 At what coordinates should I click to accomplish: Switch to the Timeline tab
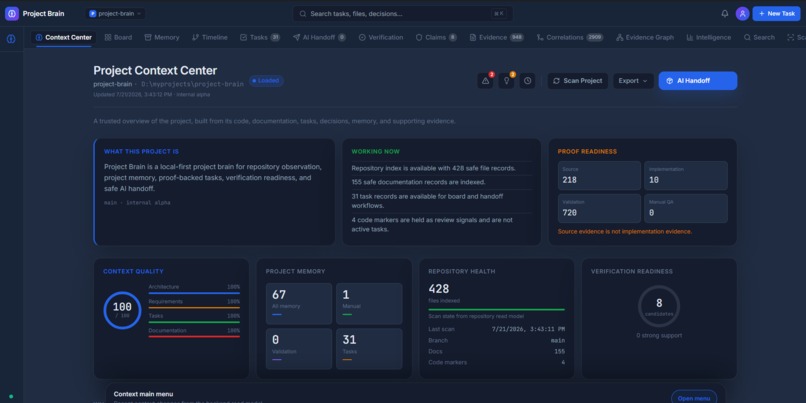(x=210, y=38)
